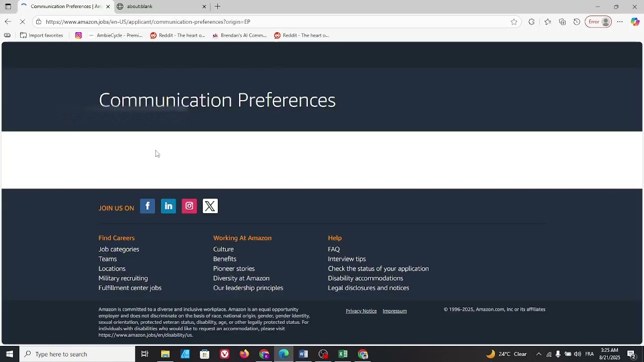Close the about:blank tab
The width and height of the screenshot is (644, 362).
(204, 7)
